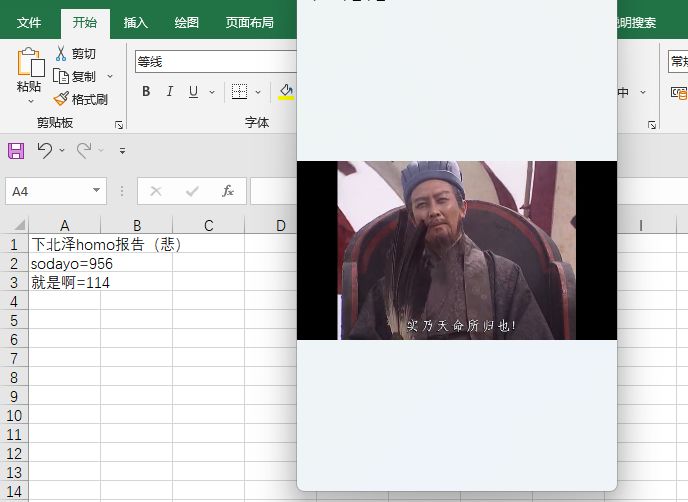688x502 pixels.
Task: Expand the Copy options arrow
Action: (110, 76)
